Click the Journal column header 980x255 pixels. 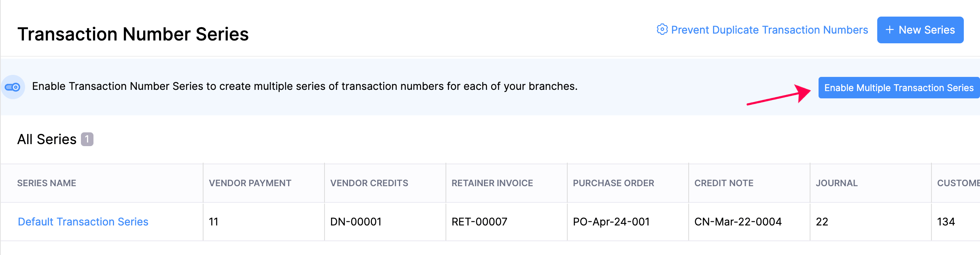836,183
